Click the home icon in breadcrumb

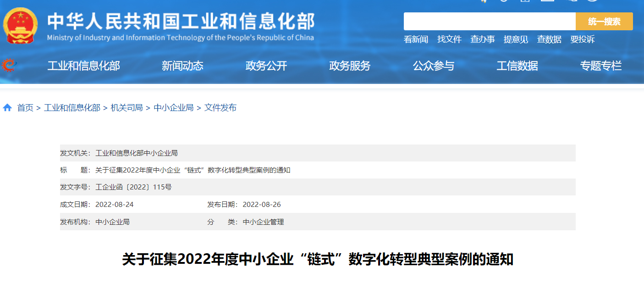point(7,108)
